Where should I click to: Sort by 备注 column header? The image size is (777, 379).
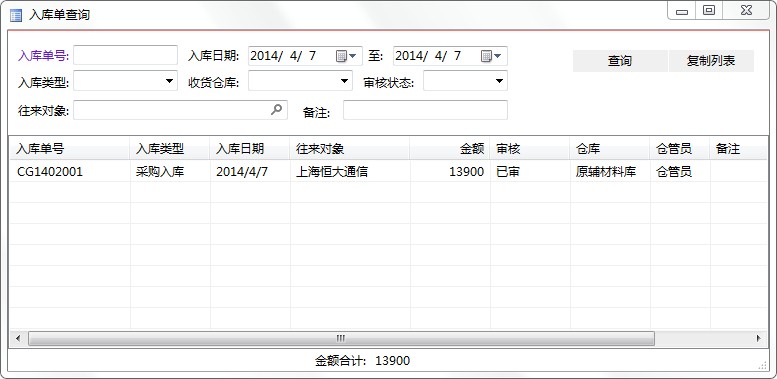click(x=739, y=148)
